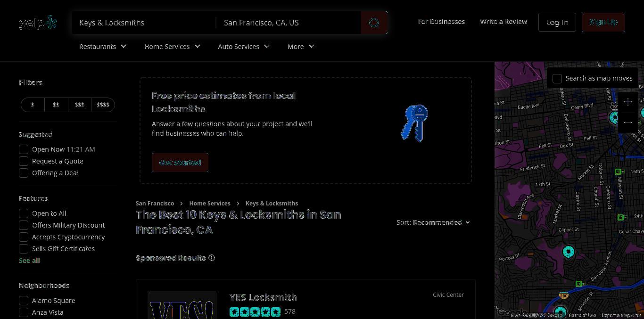Click Get started button
644x319 pixels.
[x=180, y=163]
